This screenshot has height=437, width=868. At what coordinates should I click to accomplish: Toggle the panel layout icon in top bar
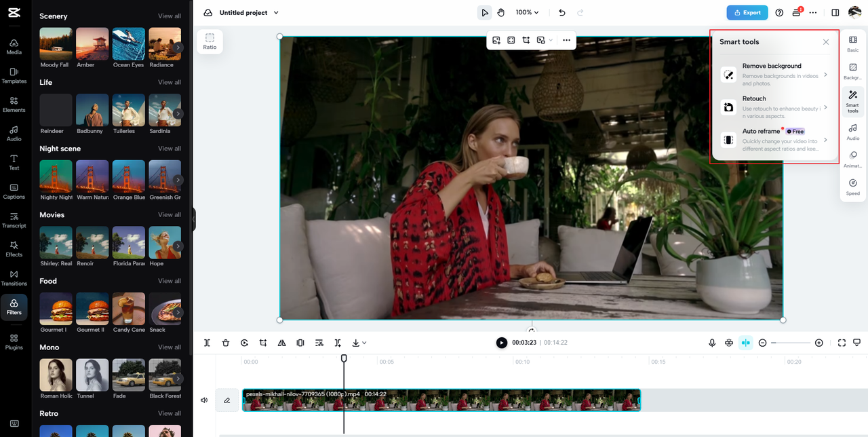click(x=835, y=12)
